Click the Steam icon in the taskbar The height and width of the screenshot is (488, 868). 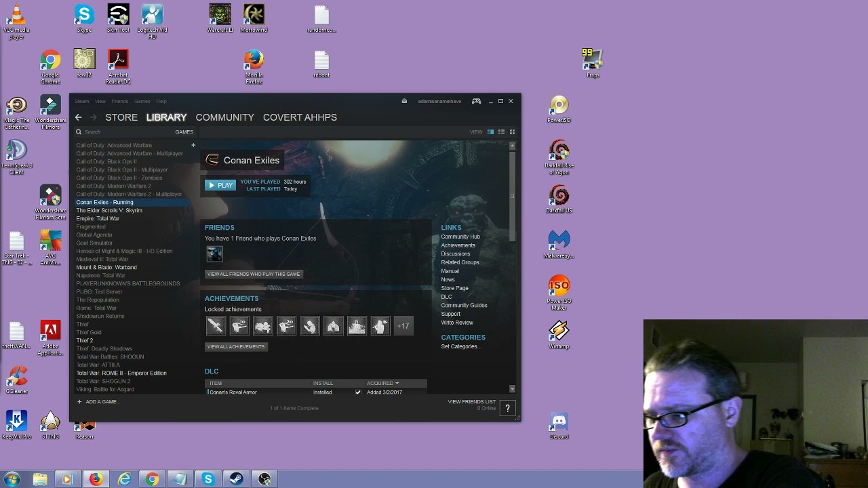point(236,479)
